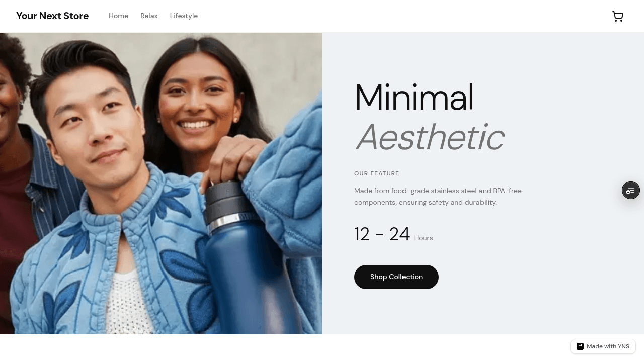Open the shopping cart icon
644x362 pixels.
[618, 16]
